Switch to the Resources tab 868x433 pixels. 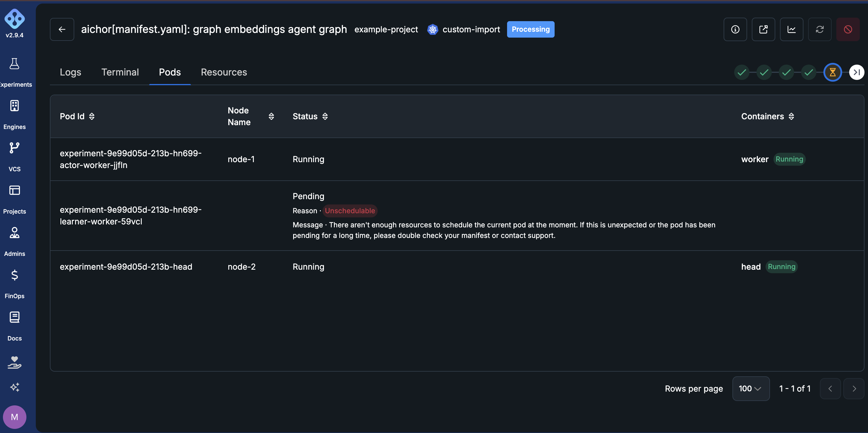click(x=224, y=72)
